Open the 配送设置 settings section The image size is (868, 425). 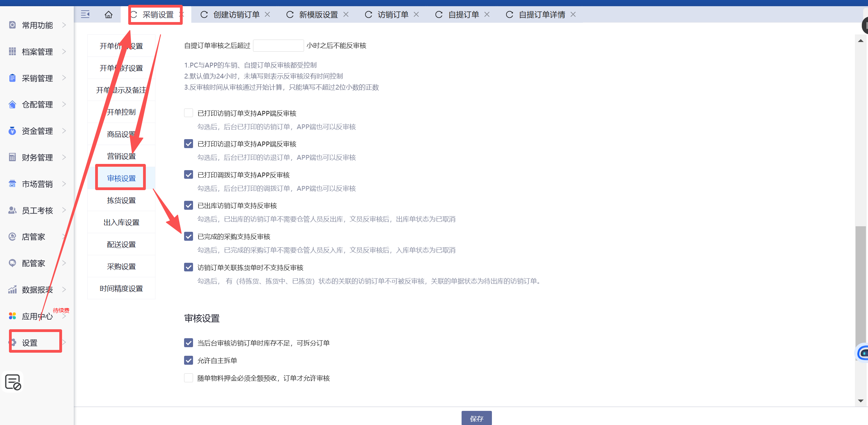[121, 244]
